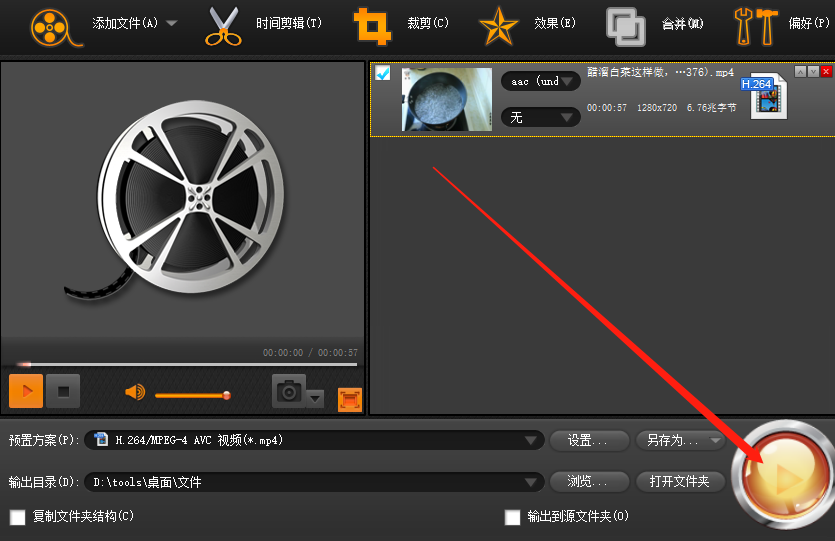Click the preview window film reel area
This screenshot has height=541, width=835.
183,200
